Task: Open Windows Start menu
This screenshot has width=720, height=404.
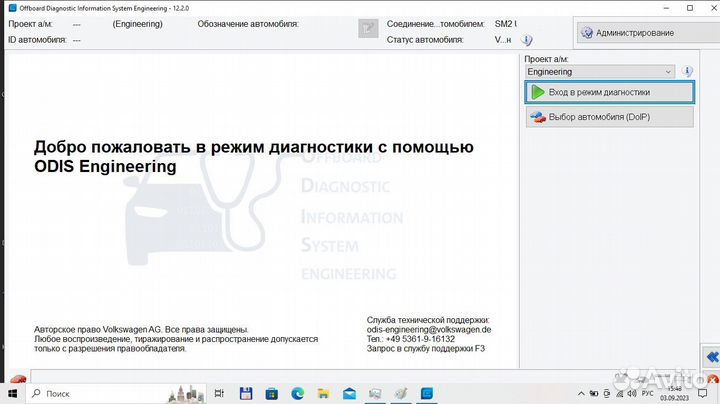Action: click(12, 393)
